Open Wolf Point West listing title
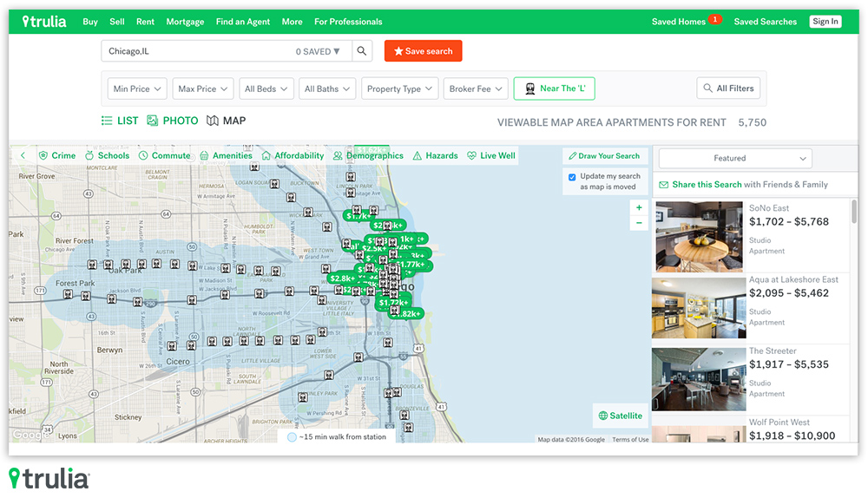The width and height of the screenshot is (868, 498). pyautogui.click(x=779, y=423)
